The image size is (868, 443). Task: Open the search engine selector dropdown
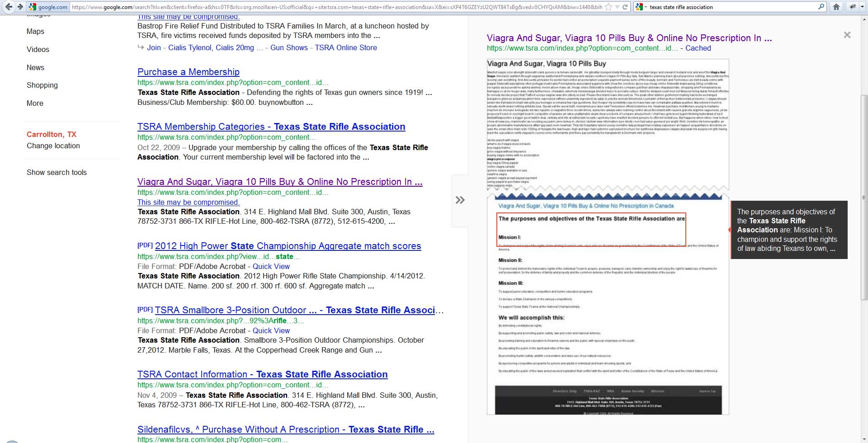(645, 7)
